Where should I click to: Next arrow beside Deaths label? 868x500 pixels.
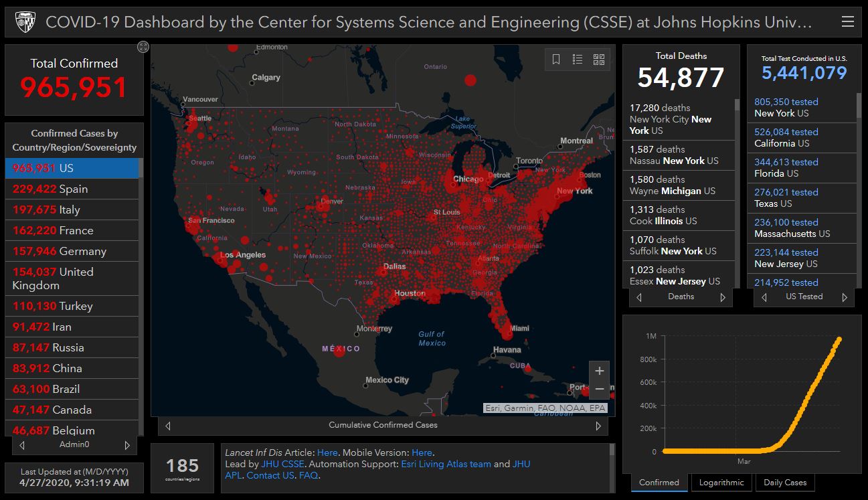click(723, 297)
